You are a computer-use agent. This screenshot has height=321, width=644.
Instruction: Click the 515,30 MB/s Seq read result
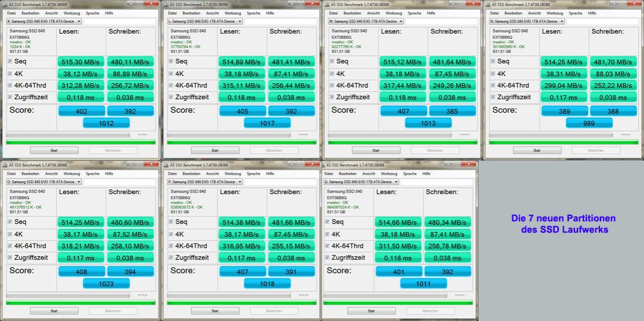81,62
